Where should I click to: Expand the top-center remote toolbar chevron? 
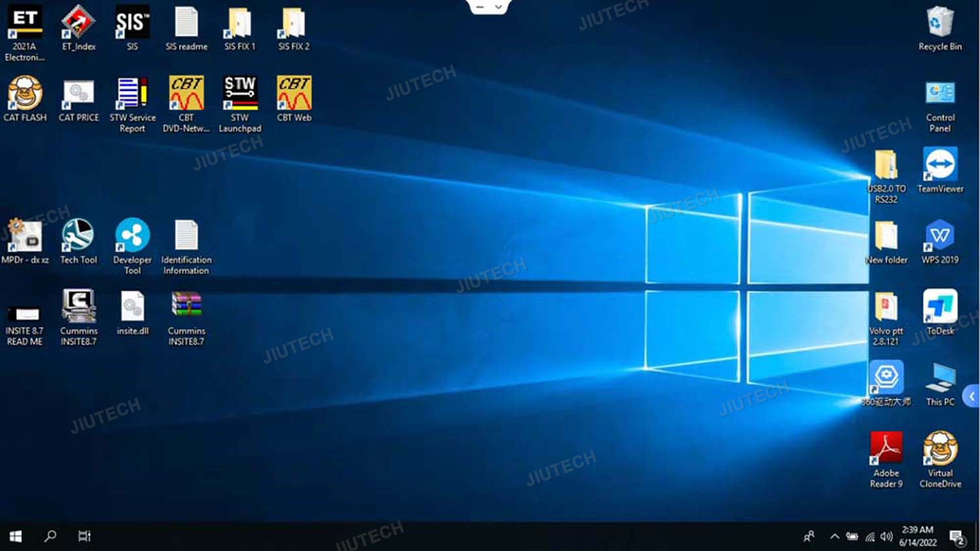click(498, 7)
